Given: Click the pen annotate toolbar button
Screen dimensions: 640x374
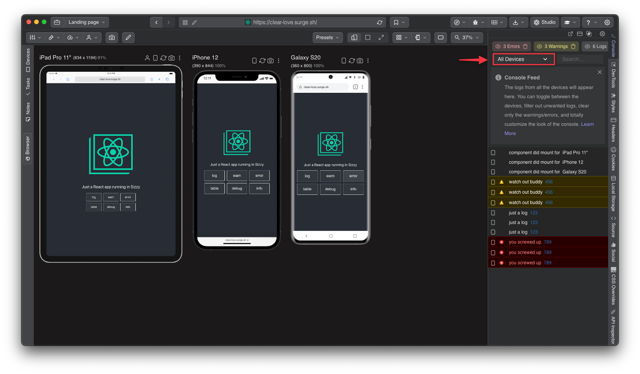Looking at the screenshot, I should point(128,38).
